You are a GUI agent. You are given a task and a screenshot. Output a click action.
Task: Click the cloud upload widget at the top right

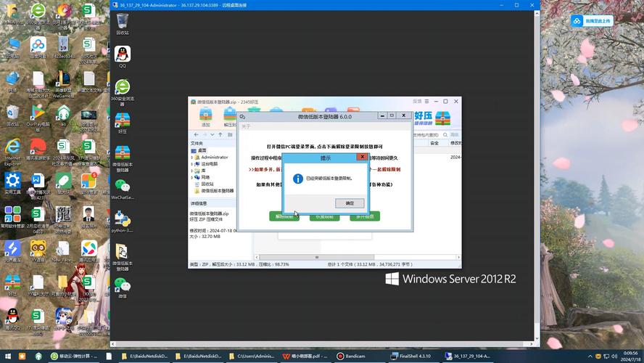click(592, 20)
